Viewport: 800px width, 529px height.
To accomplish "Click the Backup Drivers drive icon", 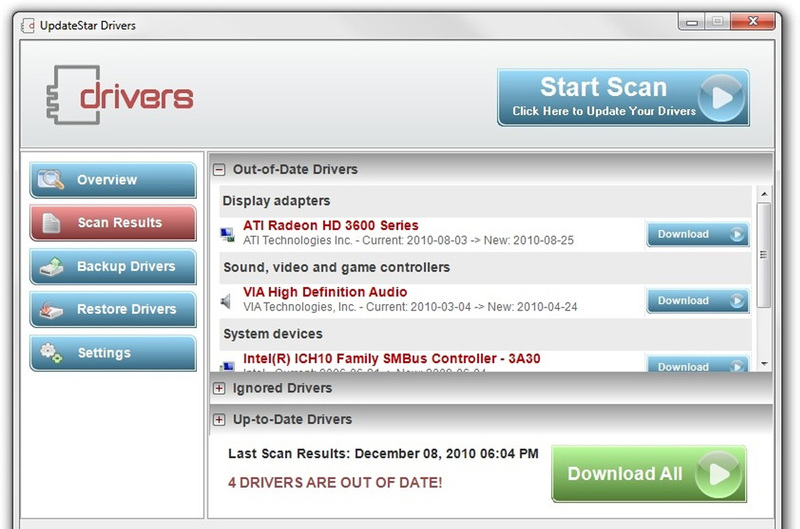I will click(52, 266).
